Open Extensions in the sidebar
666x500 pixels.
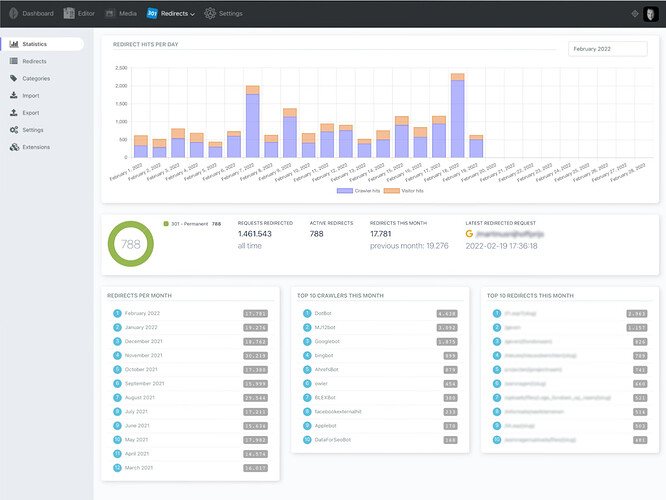coord(14,147)
